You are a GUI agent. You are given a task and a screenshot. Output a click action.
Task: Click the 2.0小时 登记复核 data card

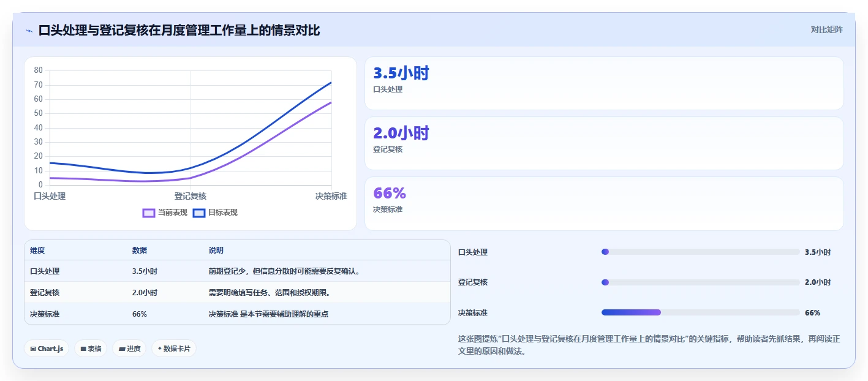coord(604,143)
